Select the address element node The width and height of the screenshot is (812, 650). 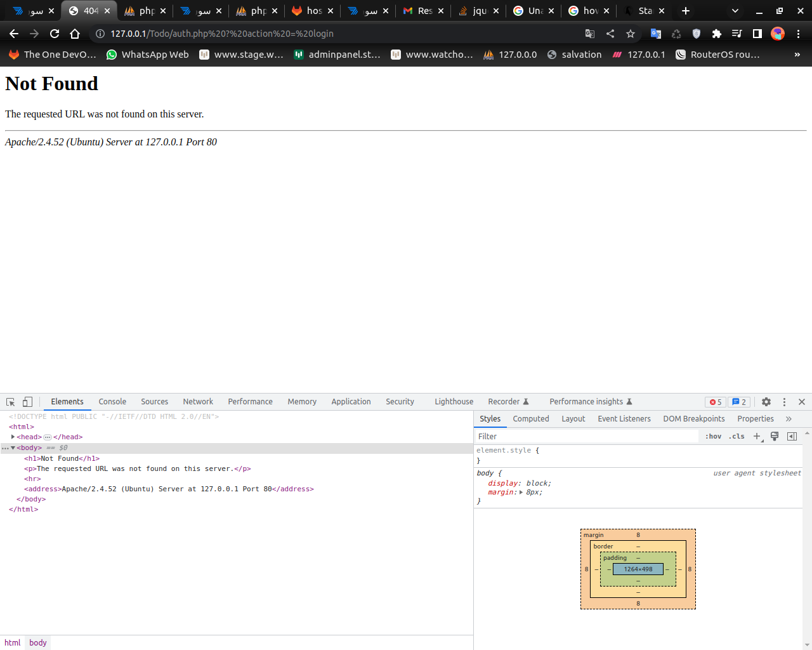pos(169,489)
